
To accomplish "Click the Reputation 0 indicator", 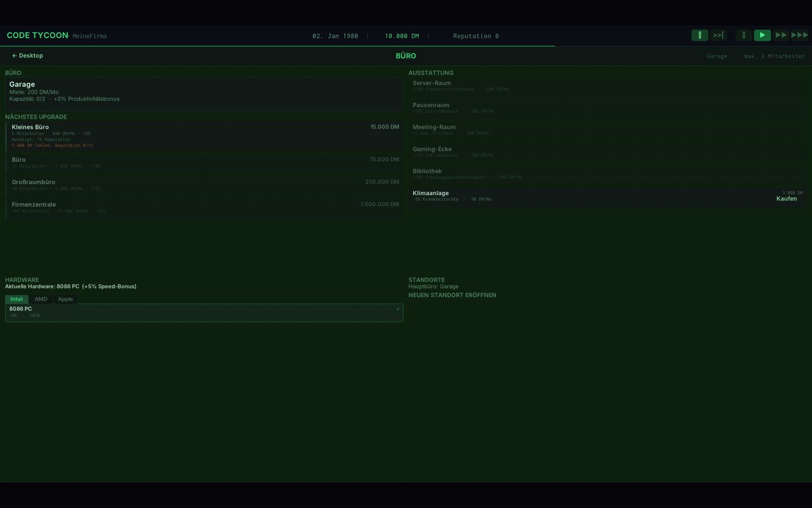I will click(x=476, y=36).
